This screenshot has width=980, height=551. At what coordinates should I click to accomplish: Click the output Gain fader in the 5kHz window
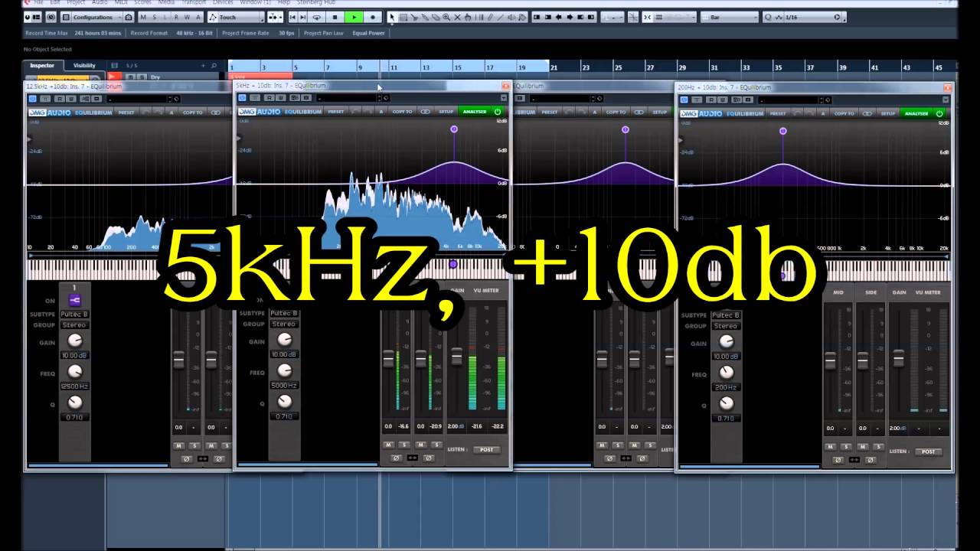457,356
